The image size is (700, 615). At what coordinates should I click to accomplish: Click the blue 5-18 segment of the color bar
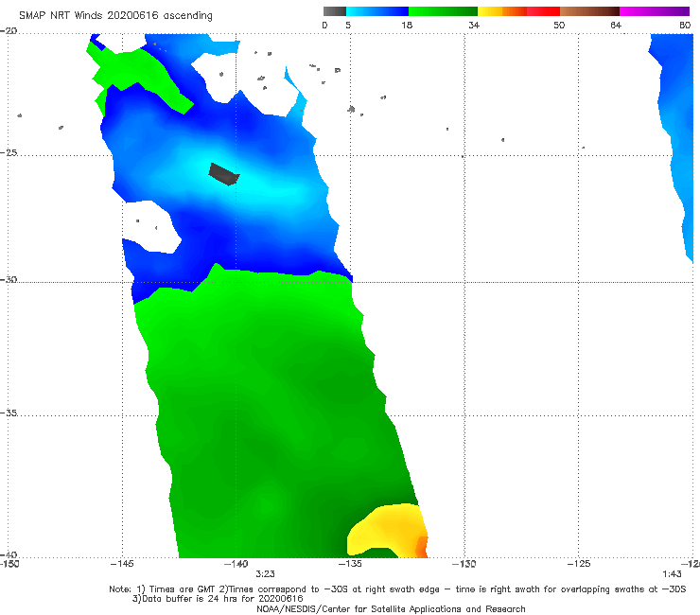click(377, 11)
